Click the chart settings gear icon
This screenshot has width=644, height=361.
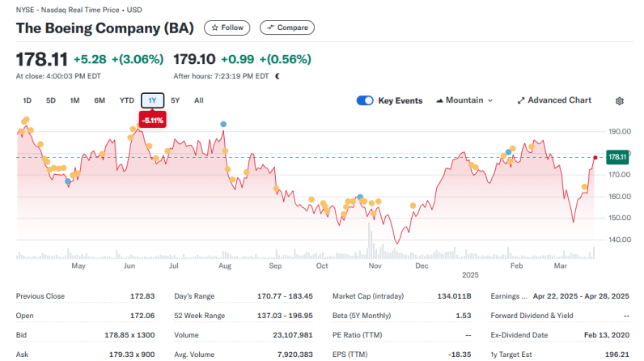click(x=620, y=100)
